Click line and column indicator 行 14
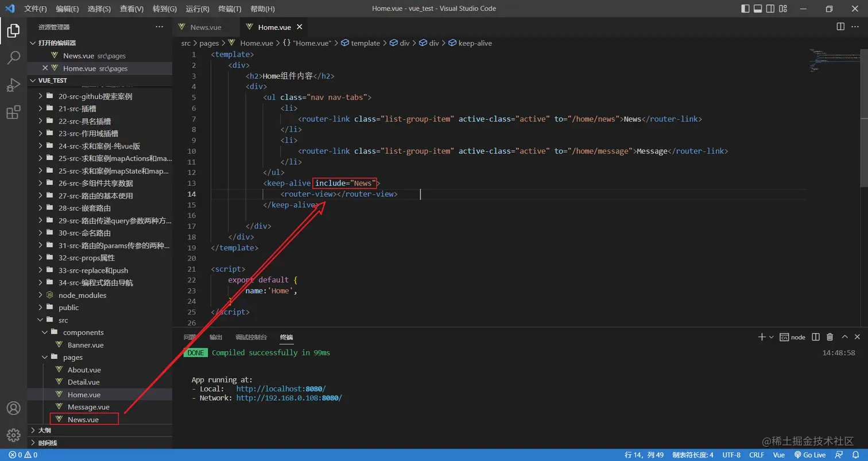 pyautogui.click(x=644, y=455)
